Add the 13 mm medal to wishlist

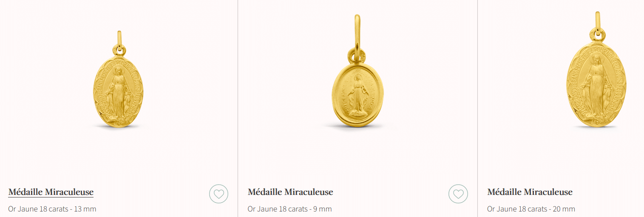[x=218, y=194]
